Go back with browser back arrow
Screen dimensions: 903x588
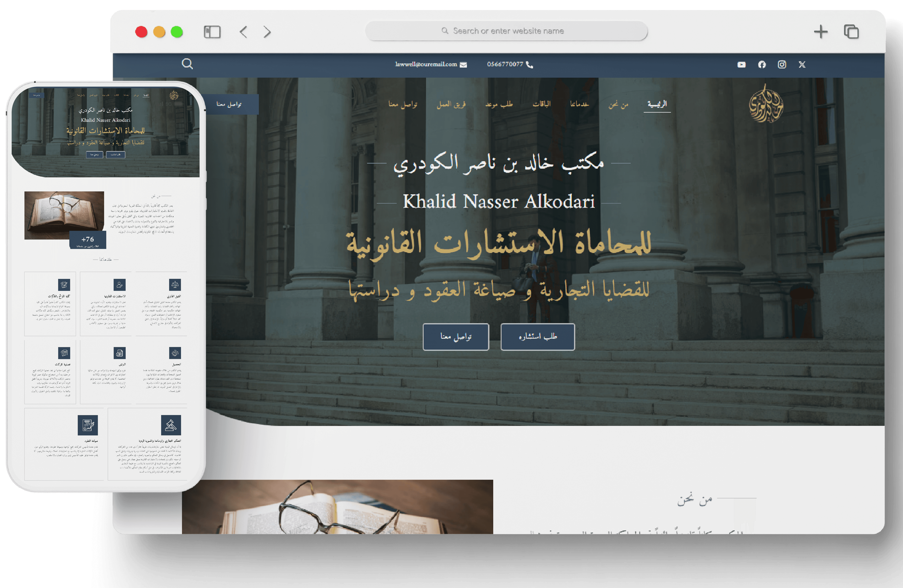click(x=244, y=32)
